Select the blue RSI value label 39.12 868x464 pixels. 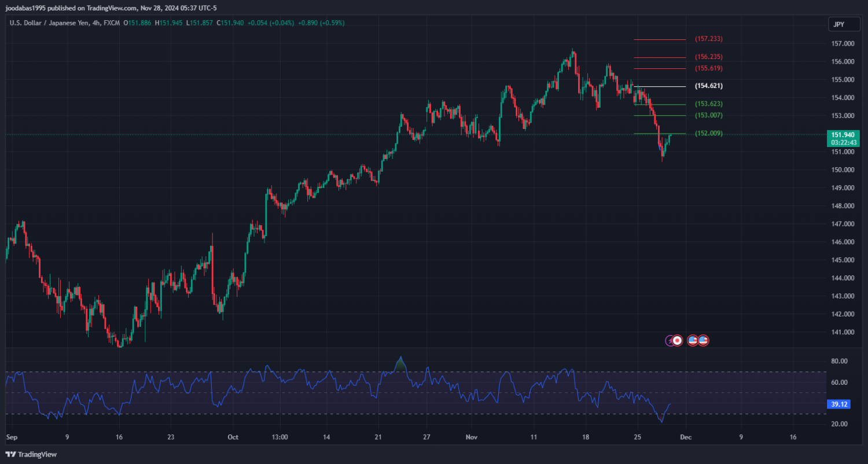(x=839, y=404)
